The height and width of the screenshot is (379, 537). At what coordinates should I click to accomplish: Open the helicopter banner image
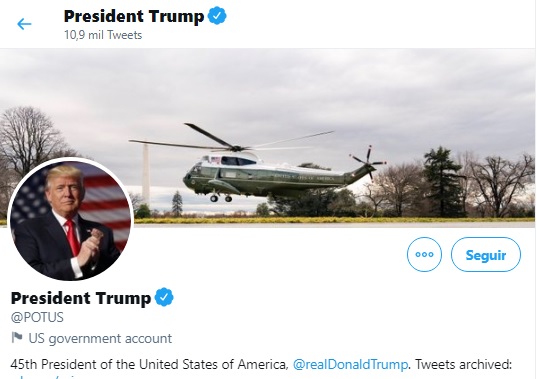coord(268,138)
